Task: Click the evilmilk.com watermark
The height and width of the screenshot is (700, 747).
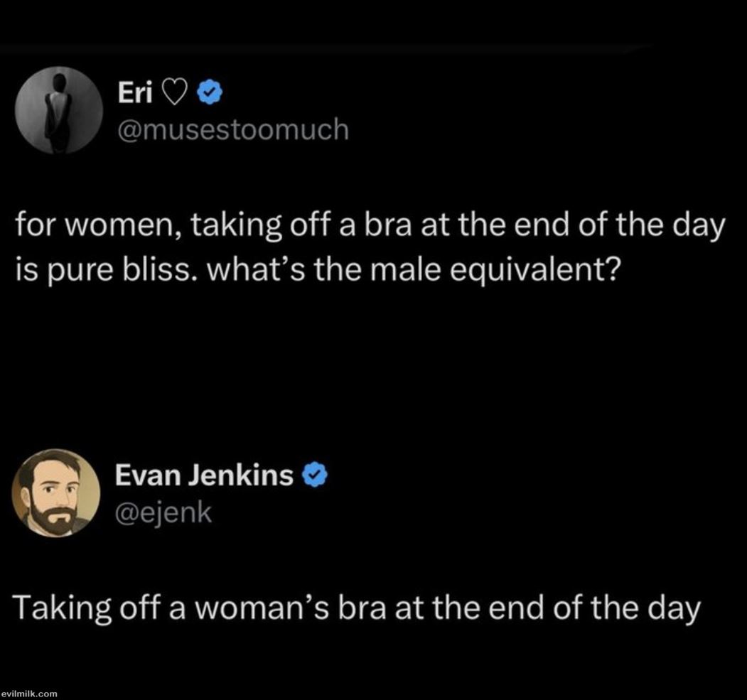Action: click(x=29, y=693)
